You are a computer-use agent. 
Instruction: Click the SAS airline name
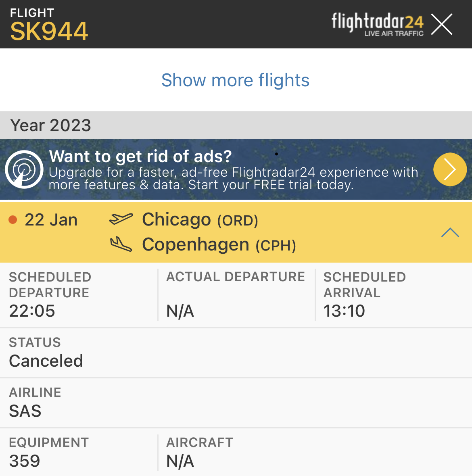click(x=25, y=411)
